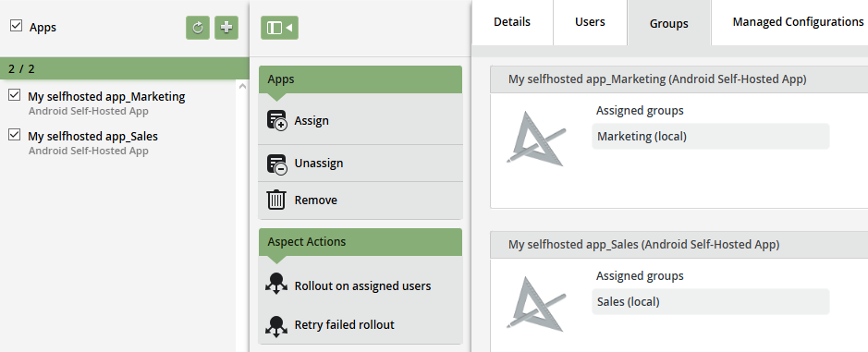Image resolution: width=868 pixels, height=352 pixels.
Task: Open the Users tab
Action: pyautogui.click(x=590, y=22)
